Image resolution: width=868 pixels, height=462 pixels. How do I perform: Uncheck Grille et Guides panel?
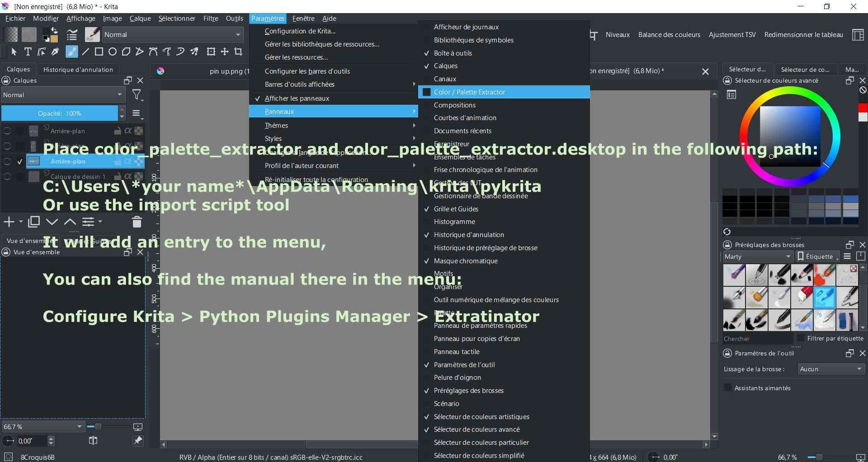504,209
